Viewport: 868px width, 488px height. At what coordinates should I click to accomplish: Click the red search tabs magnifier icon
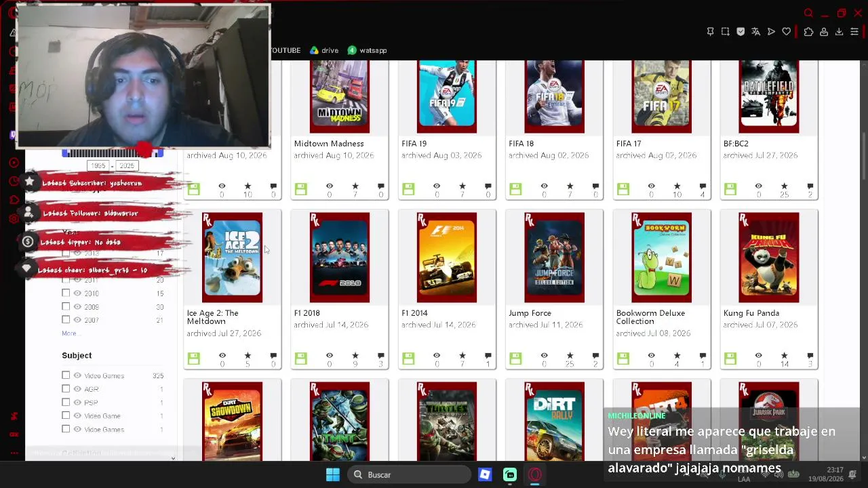click(808, 13)
